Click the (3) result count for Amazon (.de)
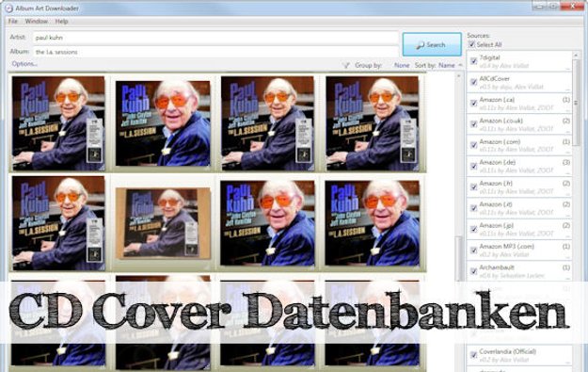This screenshot has height=372, width=588. pyautogui.click(x=566, y=162)
